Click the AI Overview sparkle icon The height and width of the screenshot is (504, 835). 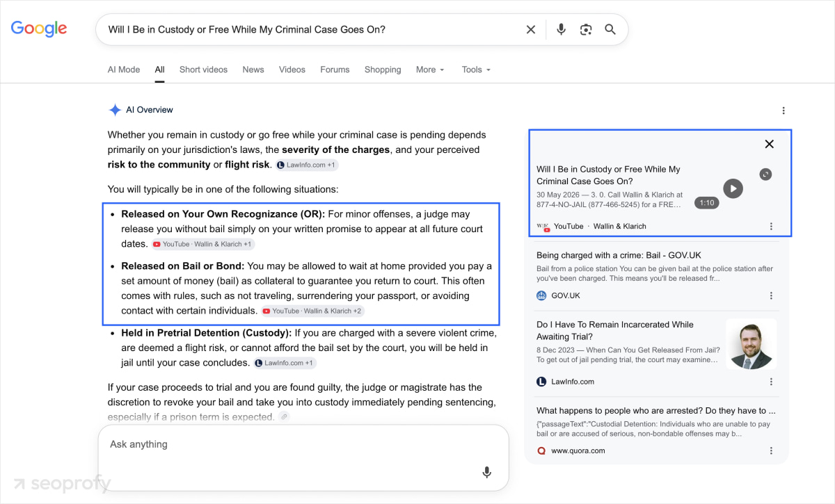coord(115,110)
